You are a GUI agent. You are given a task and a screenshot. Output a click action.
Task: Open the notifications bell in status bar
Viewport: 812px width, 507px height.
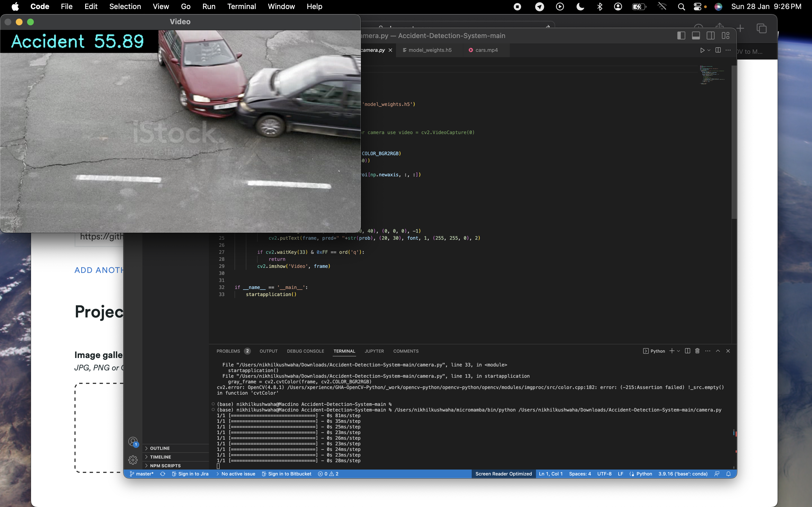point(729,474)
